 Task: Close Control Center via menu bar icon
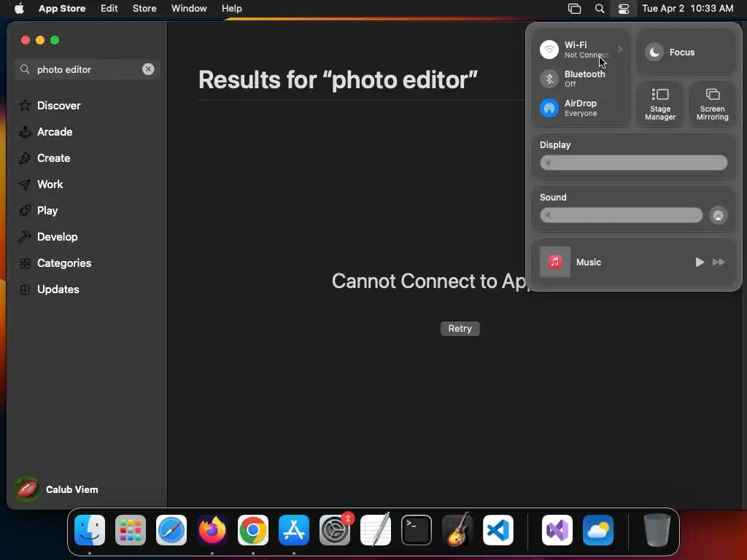click(x=624, y=9)
